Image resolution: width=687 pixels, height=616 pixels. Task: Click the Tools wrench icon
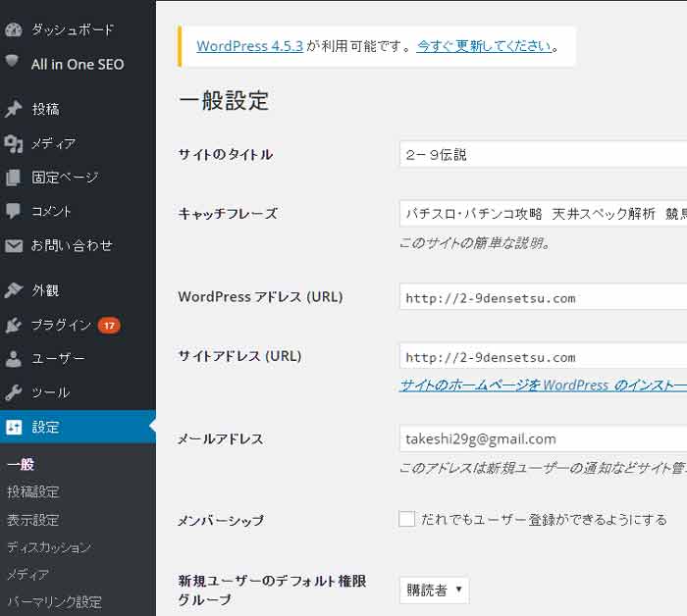click(x=13, y=392)
